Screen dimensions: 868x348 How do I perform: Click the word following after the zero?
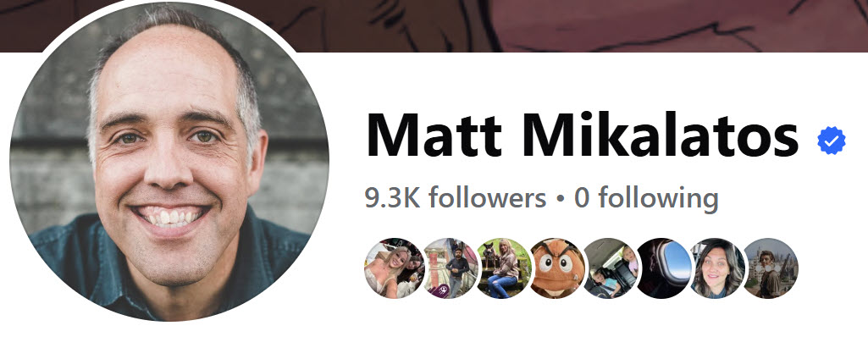tap(659, 199)
